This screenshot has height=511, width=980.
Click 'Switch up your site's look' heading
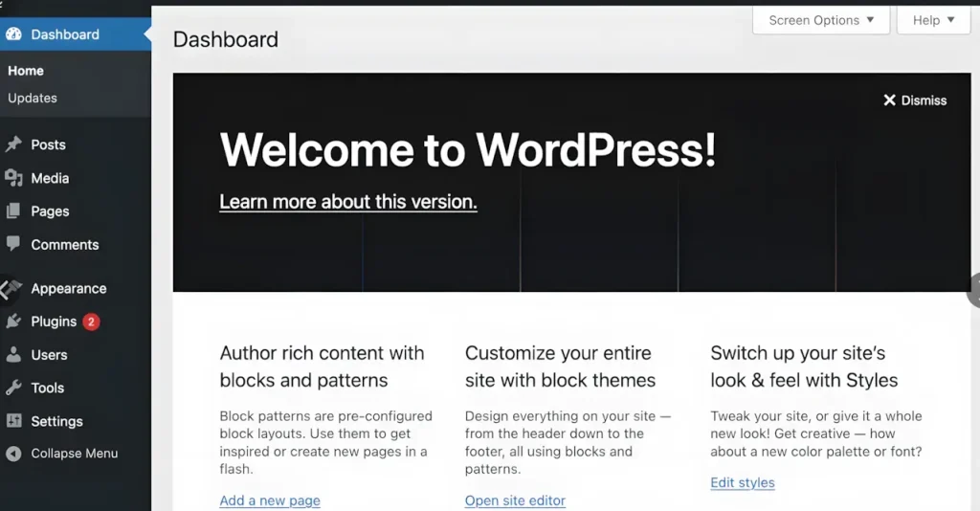click(x=804, y=367)
